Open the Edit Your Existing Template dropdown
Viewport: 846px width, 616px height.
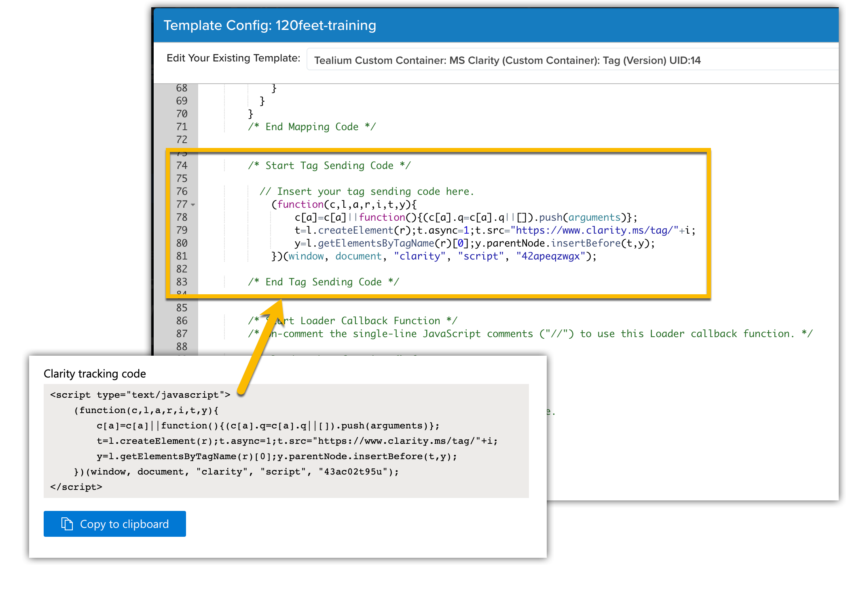tap(573, 60)
